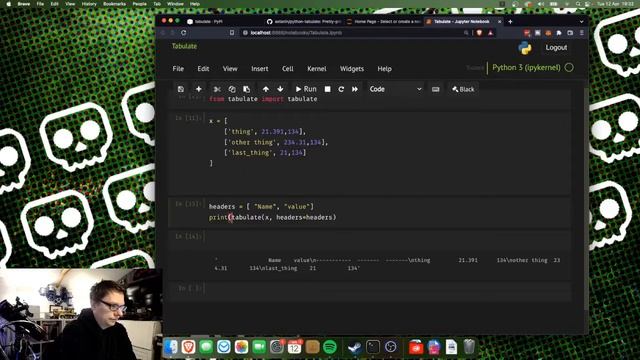Expand the tab list chevron in Brave
Screen dimensions: 640x360
click(x=582, y=22)
